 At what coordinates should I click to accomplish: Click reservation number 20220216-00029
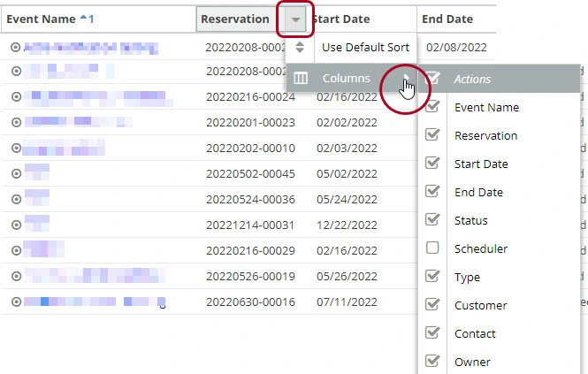(x=250, y=250)
